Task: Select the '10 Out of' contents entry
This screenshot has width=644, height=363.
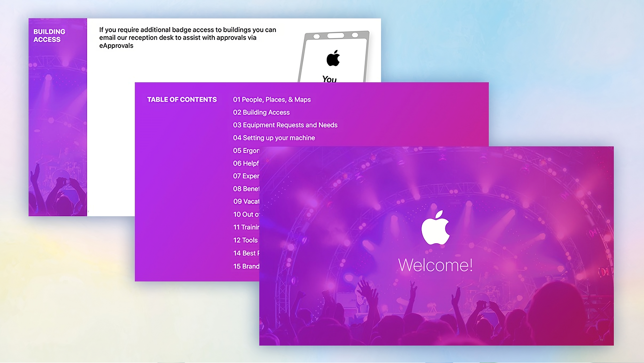Action: coord(246,215)
